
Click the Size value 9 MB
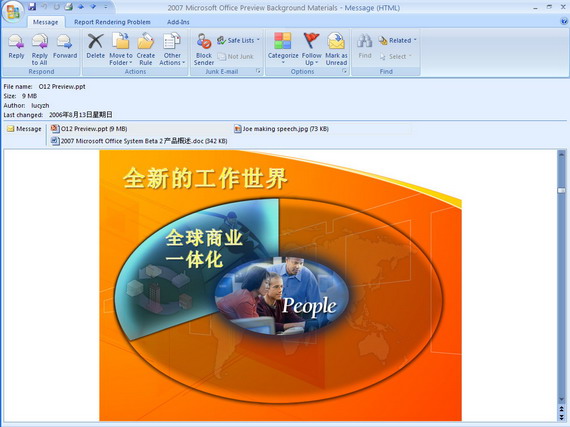[x=29, y=96]
